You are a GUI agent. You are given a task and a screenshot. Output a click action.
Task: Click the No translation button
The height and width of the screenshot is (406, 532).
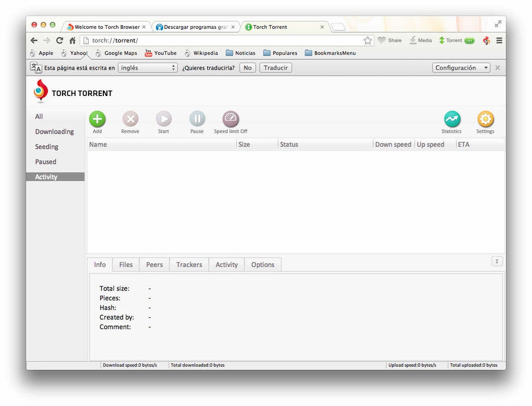point(247,67)
